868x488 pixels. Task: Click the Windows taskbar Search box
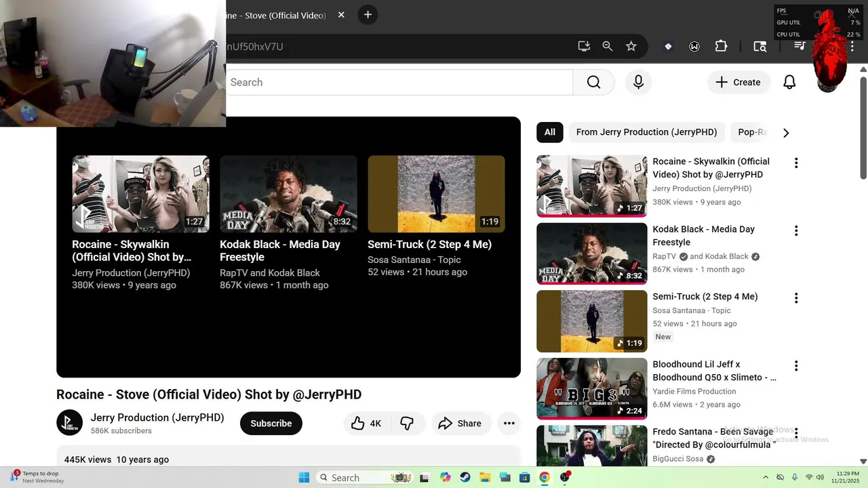point(366,477)
